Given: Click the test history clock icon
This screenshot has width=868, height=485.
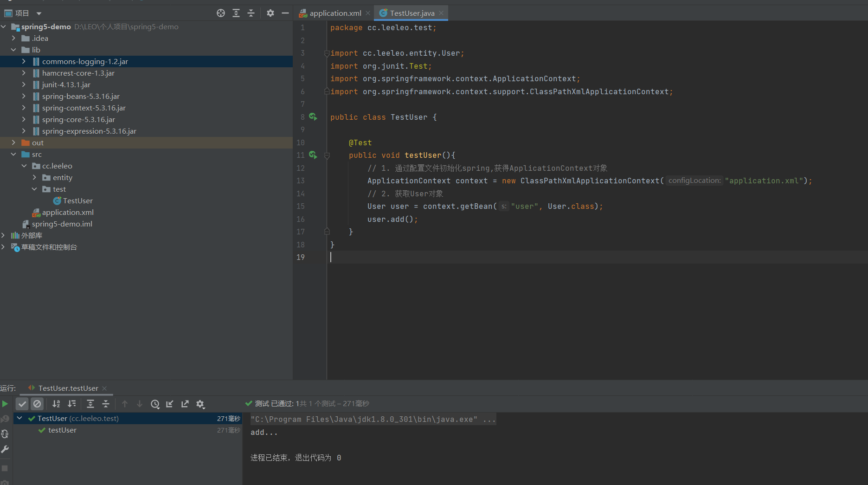Looking at the screenshot, I should tap(155, 404).
